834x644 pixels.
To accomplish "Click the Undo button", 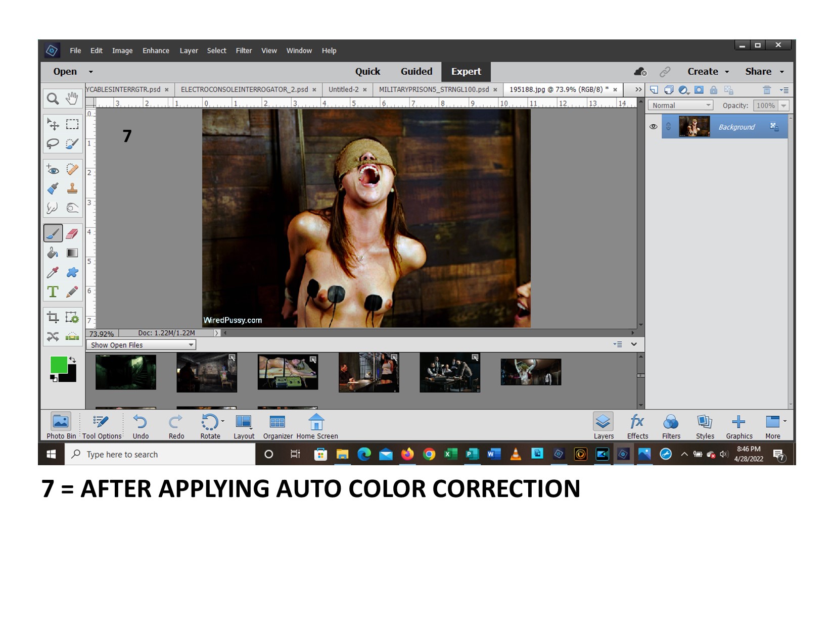I will pos(141,426).
